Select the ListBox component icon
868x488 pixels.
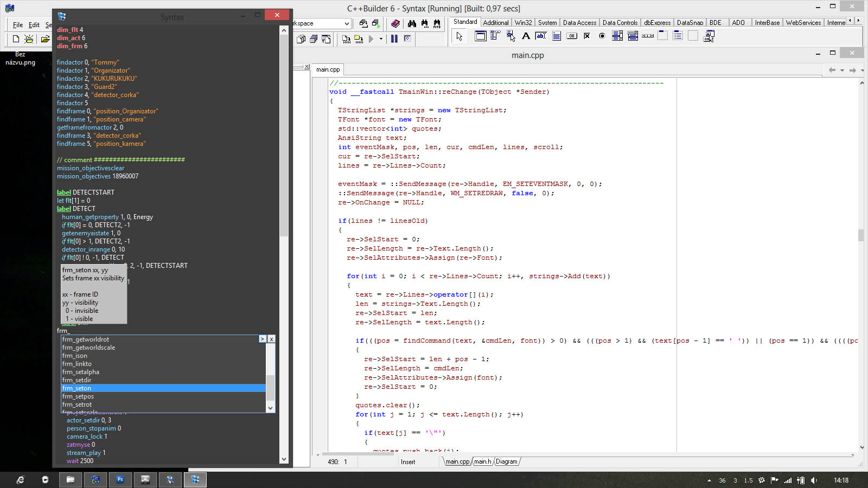617,36
